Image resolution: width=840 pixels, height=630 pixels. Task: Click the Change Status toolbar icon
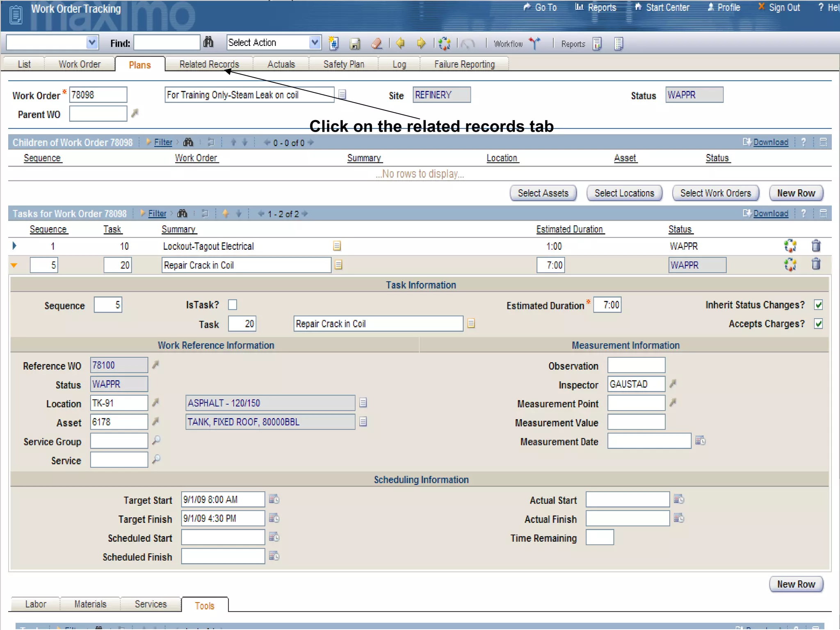tap(445, 43)
